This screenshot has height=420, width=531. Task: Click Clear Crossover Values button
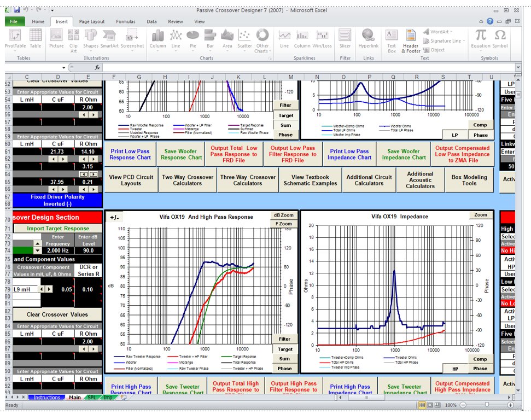coord(57,314)
